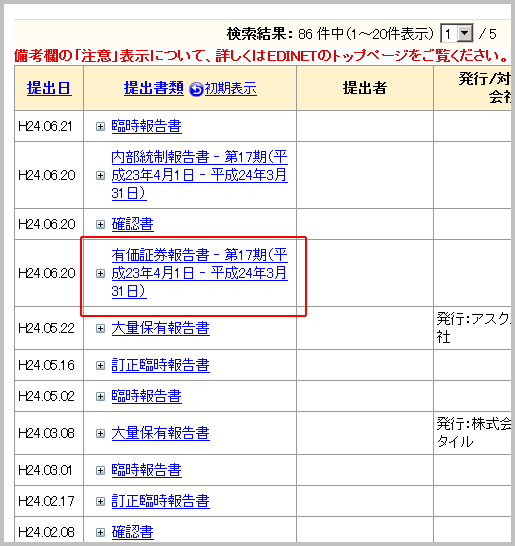Sort by 提出書類 column header

(154, 88)
